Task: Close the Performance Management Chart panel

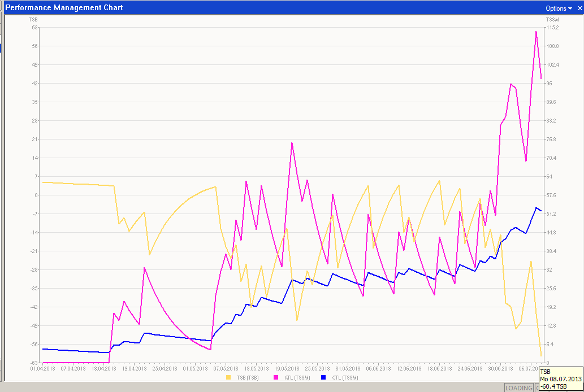Action: pos(579,8)
